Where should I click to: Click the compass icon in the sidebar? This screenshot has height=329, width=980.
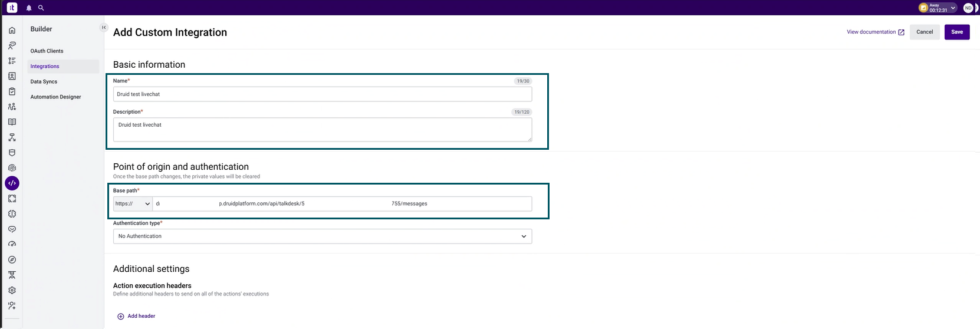[x=12, y=259]
